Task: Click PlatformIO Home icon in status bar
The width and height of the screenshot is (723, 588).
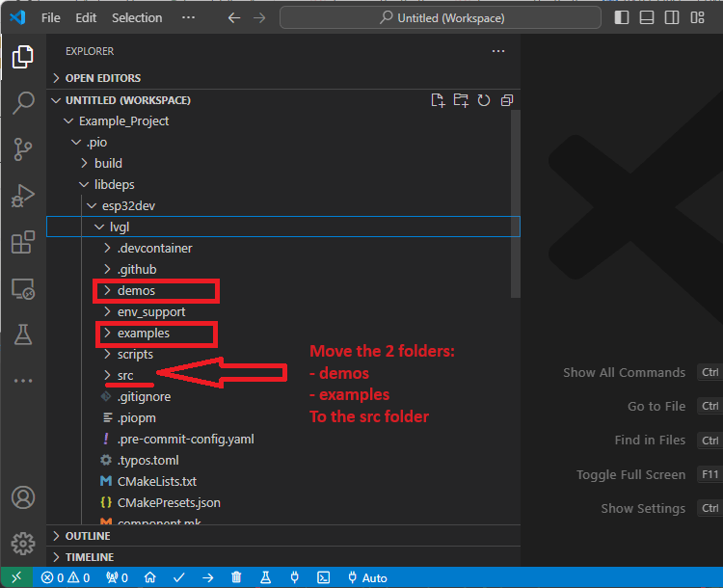Action: [149, 577]
